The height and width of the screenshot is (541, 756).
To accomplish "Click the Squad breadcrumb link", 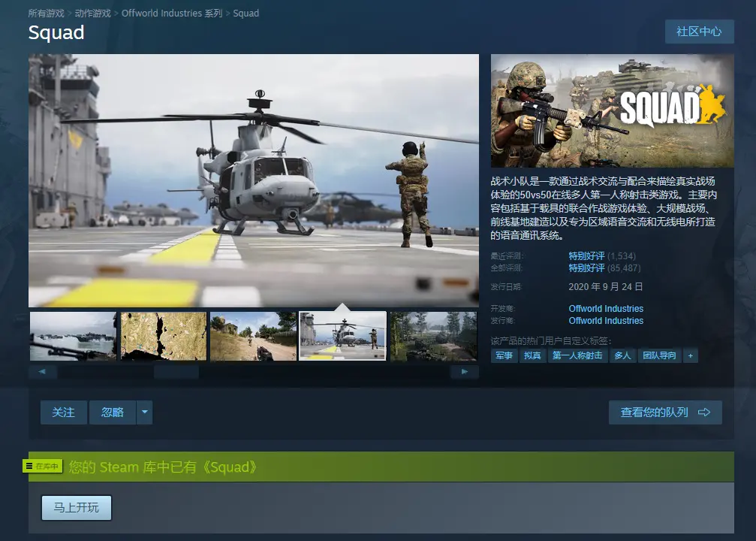I will coord(246,13).
